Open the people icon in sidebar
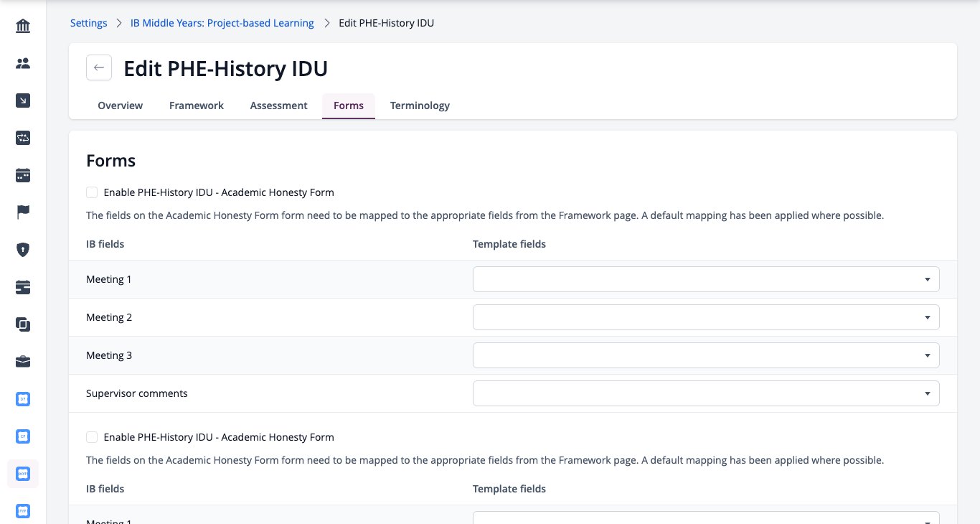This screenshot has height=524, width=980. [x=23, y=64]
